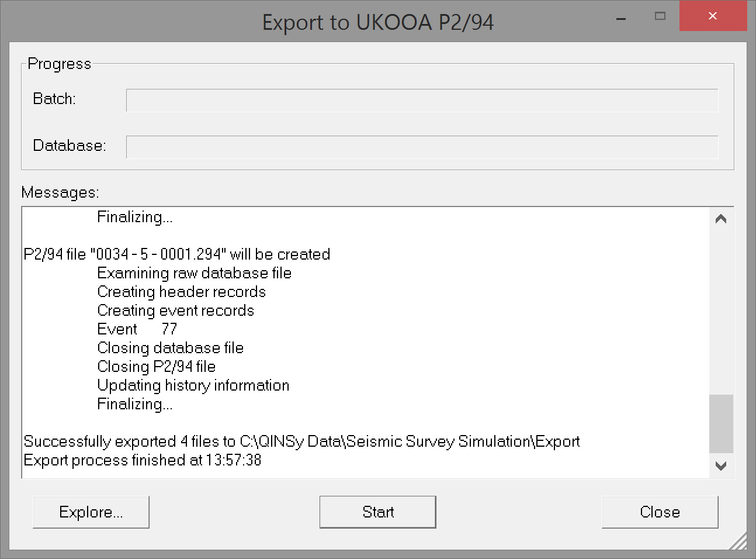Close the dialog with the red X
756x559 pixels.
713,16
